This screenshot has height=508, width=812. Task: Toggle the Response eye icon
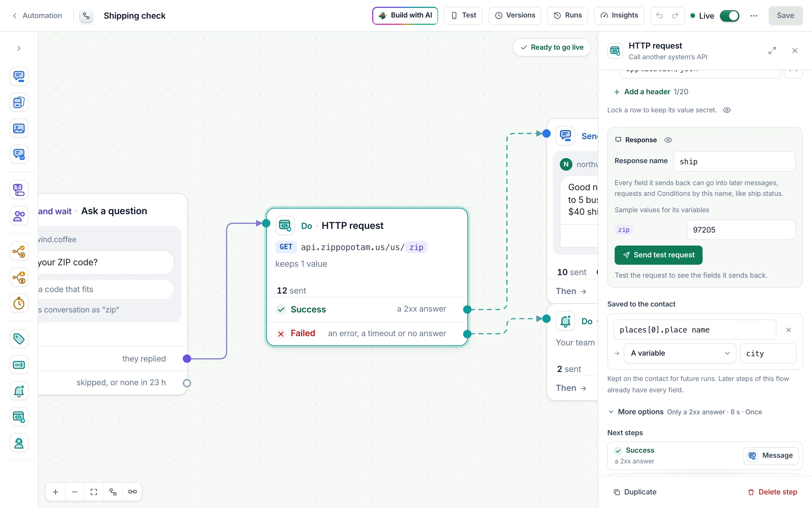click(x=668, y=140)
